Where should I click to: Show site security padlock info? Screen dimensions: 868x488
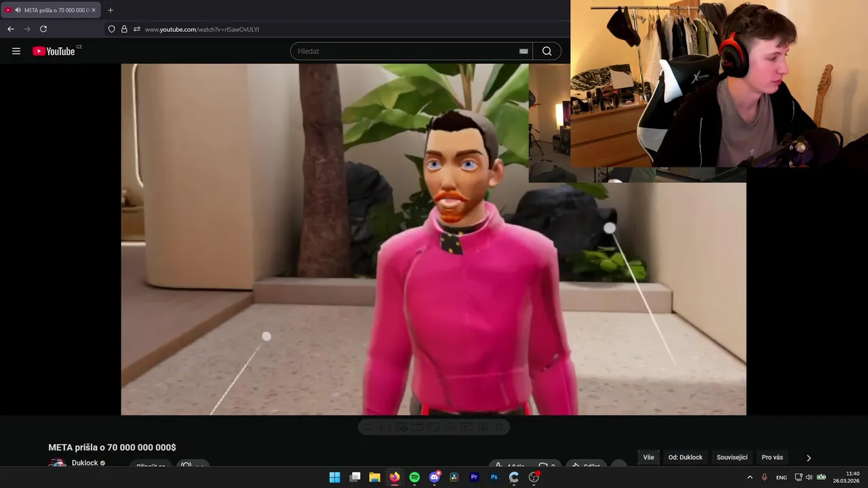click(124, 29)
